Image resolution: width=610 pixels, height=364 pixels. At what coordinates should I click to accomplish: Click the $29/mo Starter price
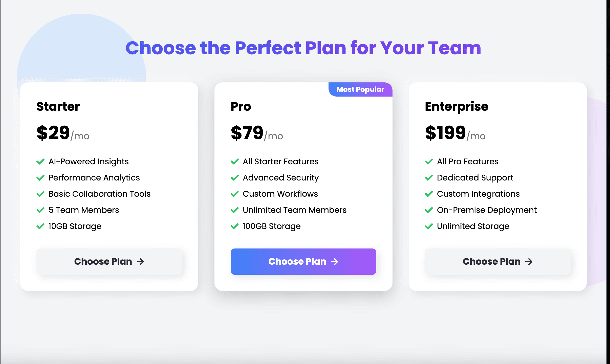coord(63,133)
